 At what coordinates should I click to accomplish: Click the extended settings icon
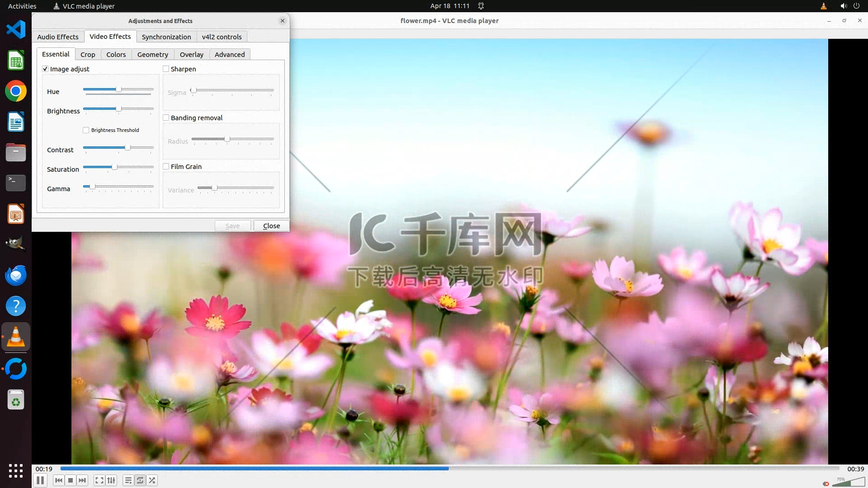click(x=111, y=480)
